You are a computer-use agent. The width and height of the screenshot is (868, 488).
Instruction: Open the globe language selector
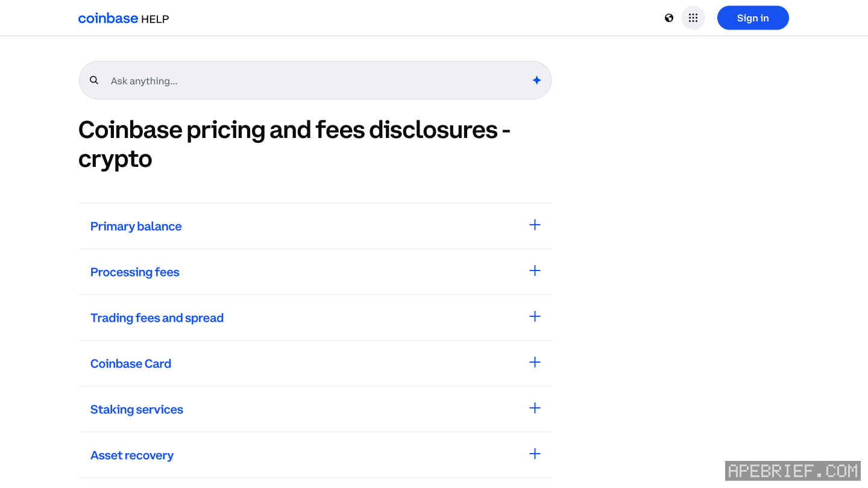click(x=669, y=18)
